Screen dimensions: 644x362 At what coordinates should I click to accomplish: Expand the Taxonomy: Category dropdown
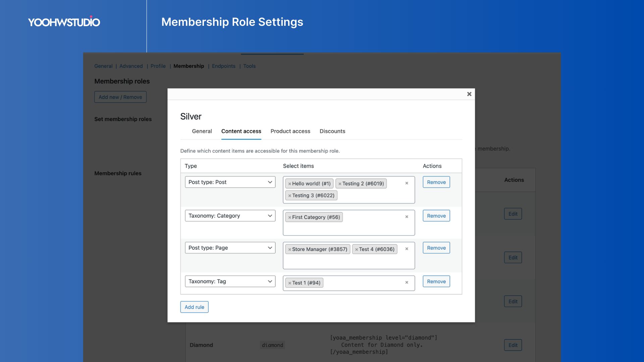tap(230, 216)
